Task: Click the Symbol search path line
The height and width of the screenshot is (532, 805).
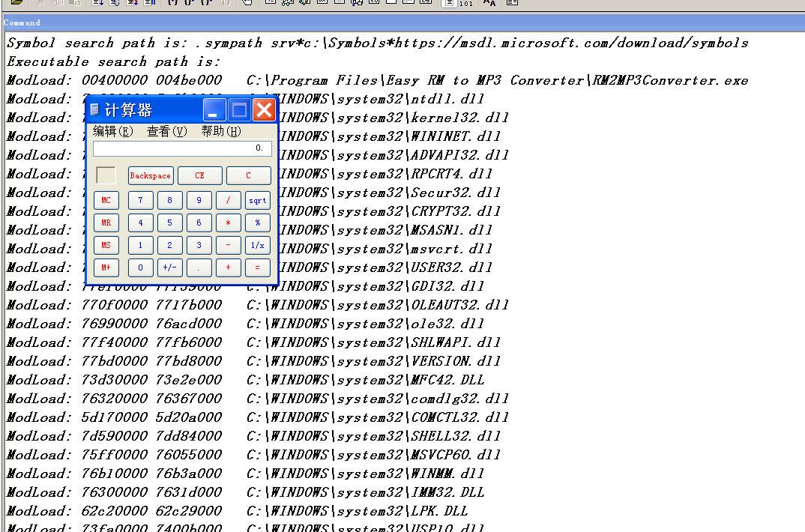Action: pyautogui.click(x=377, y=43)
